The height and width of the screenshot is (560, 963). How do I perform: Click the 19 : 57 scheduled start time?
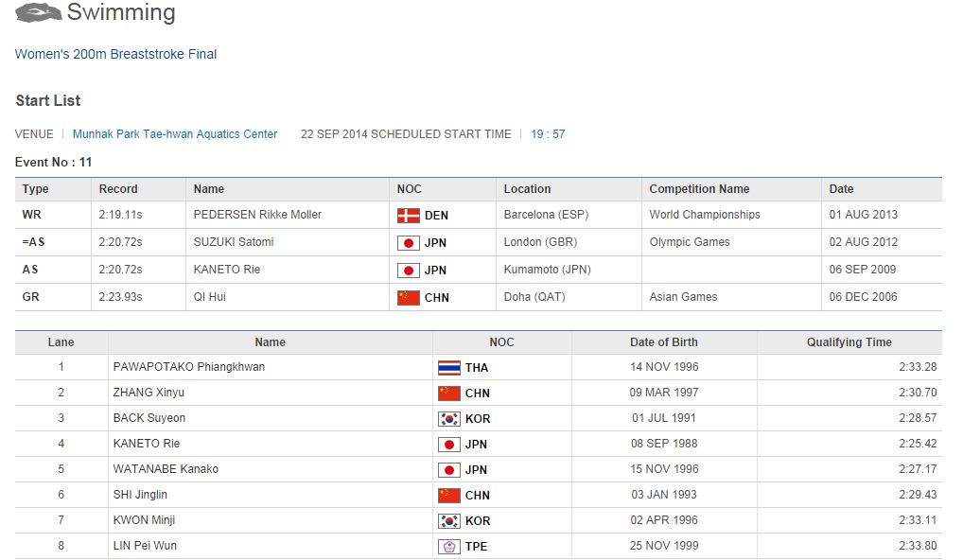[548, 134]
